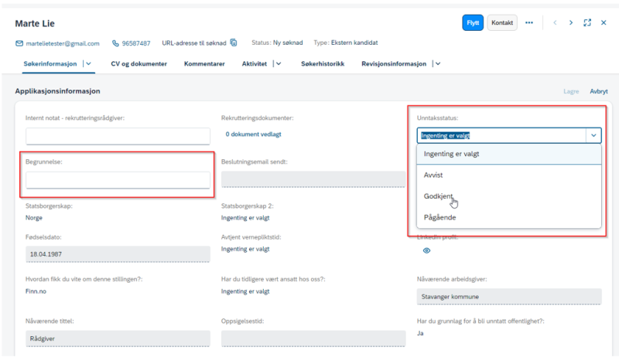
Task: Focus the Begrunnelse input field
Action: (x=118, y=180)
